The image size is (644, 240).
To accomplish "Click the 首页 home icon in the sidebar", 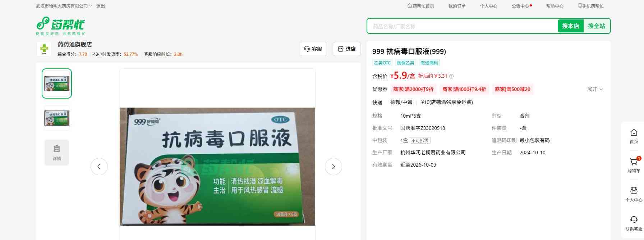I will (x=634, y=136).
